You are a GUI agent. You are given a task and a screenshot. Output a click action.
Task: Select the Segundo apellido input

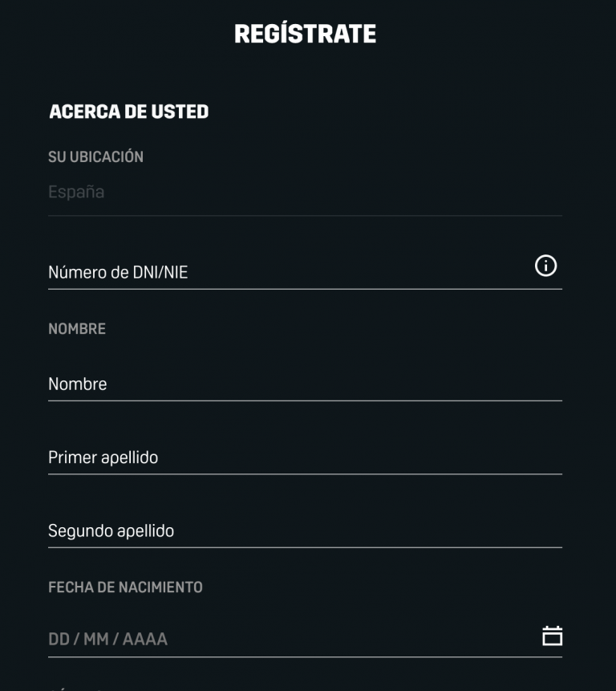point(305,530)
